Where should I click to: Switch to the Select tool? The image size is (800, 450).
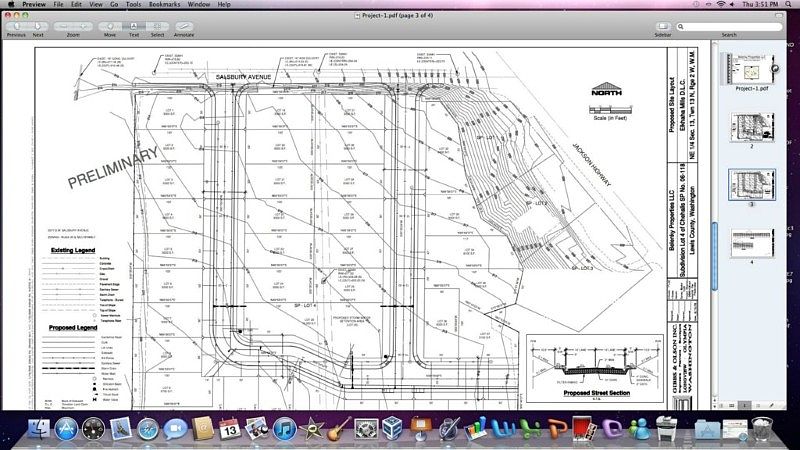coord(157,26)
